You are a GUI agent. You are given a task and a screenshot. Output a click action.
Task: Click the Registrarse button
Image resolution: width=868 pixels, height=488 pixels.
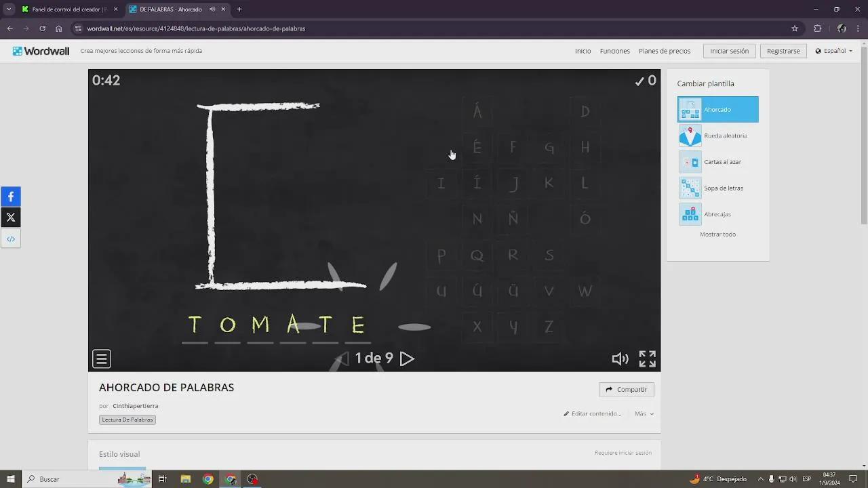(783, 51)
